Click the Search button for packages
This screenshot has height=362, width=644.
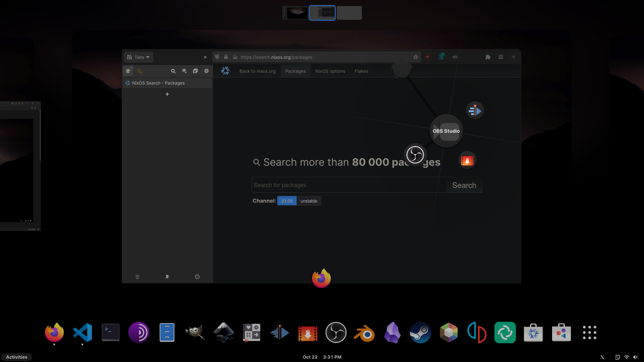pos(464,185)
